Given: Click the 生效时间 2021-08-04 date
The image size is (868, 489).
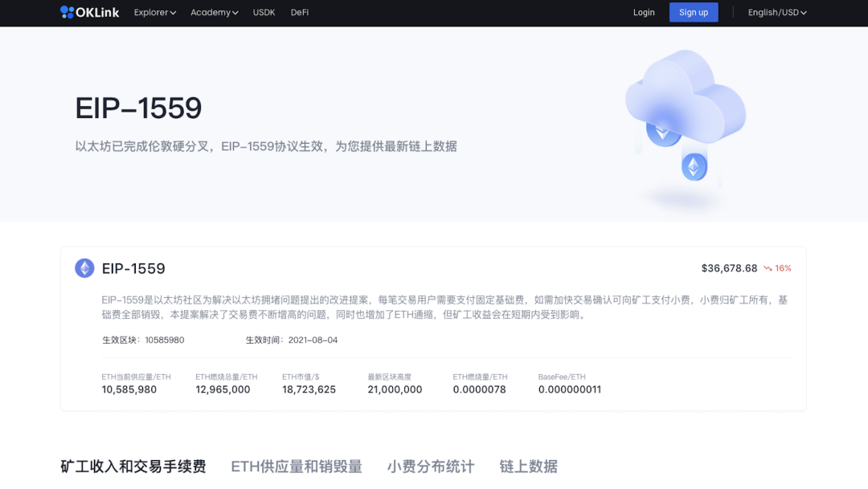Looking at the screenshot, I should [x=313, y=340].
